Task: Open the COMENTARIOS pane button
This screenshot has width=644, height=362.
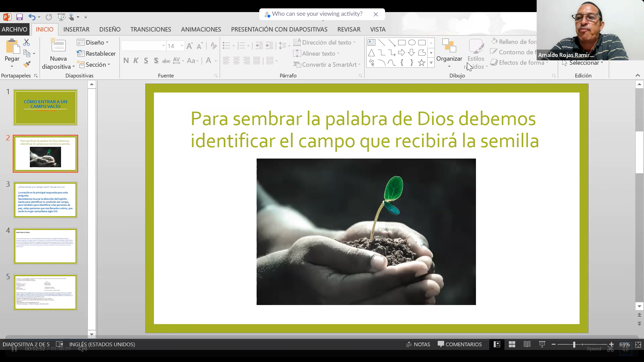Action: tap(460, 344)
